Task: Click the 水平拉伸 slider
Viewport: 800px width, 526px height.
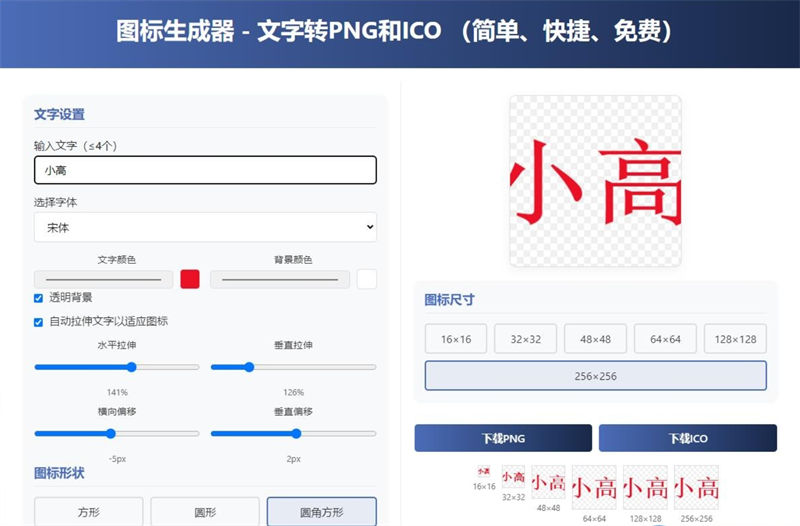Action: (x=117, y=367)
